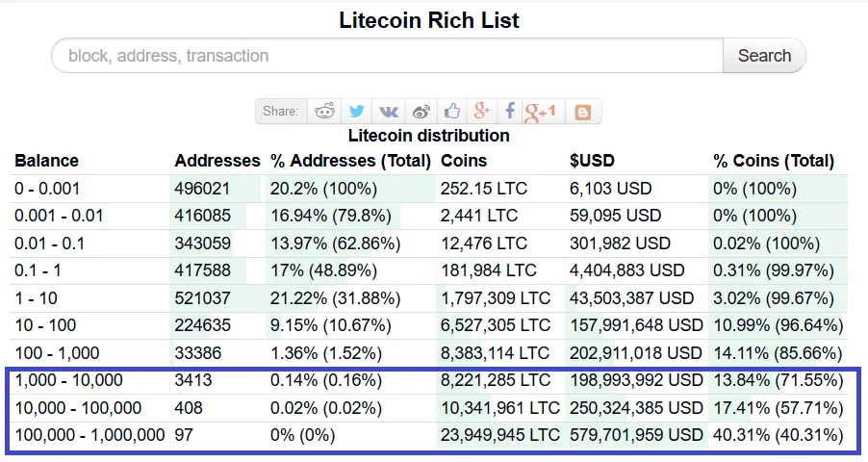Image resolution: width=868 pixels, height=462 pixels.
Task: Click the 8,383,114 LTC coins cell
Action: pos(496,353)
